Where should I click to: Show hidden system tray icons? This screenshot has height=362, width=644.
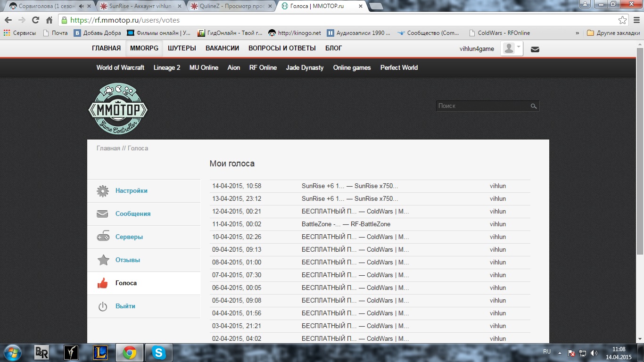(560, 353)
